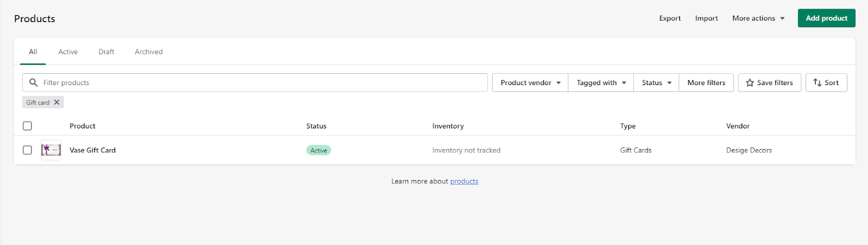Image resolution: width=868 pixels, height=245 pixels.
Task: Open the Vase Gift Card thumbnail
Action: click(51, 150)
